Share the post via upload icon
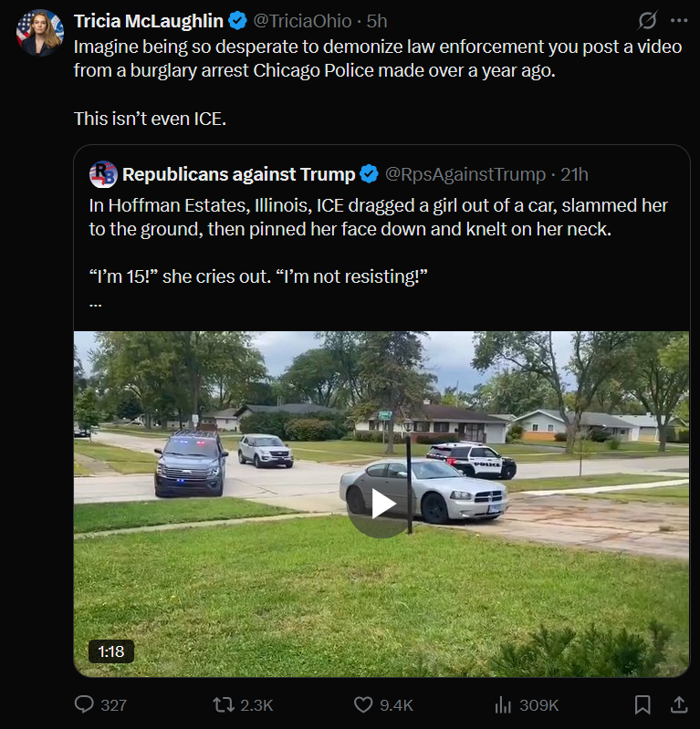The height and width of the screenshot is (729, 700). coord(678,704)
